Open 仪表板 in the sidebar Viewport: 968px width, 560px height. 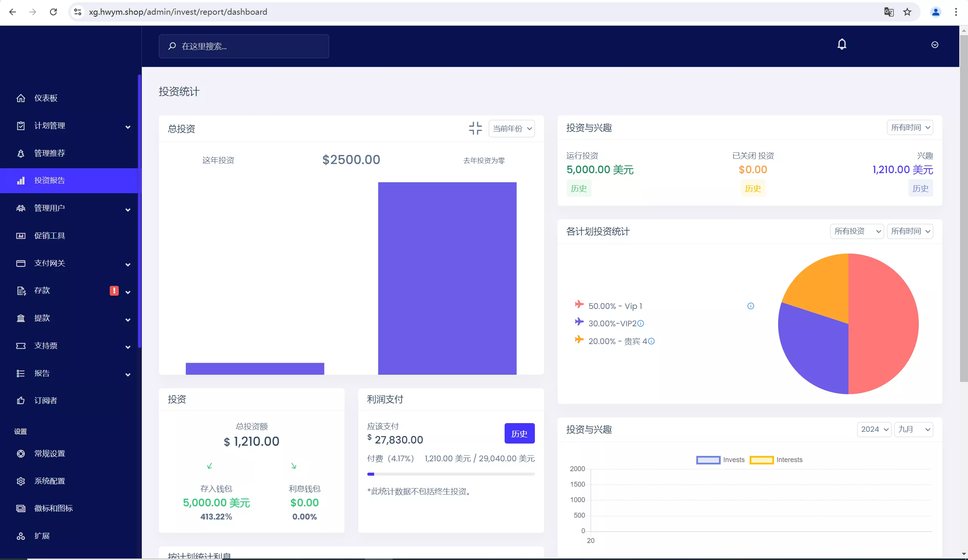coord(46,98)
